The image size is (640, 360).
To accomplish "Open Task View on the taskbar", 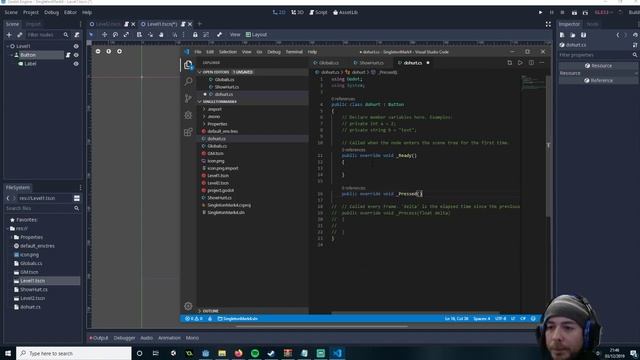I will click(x=156, y=353).
